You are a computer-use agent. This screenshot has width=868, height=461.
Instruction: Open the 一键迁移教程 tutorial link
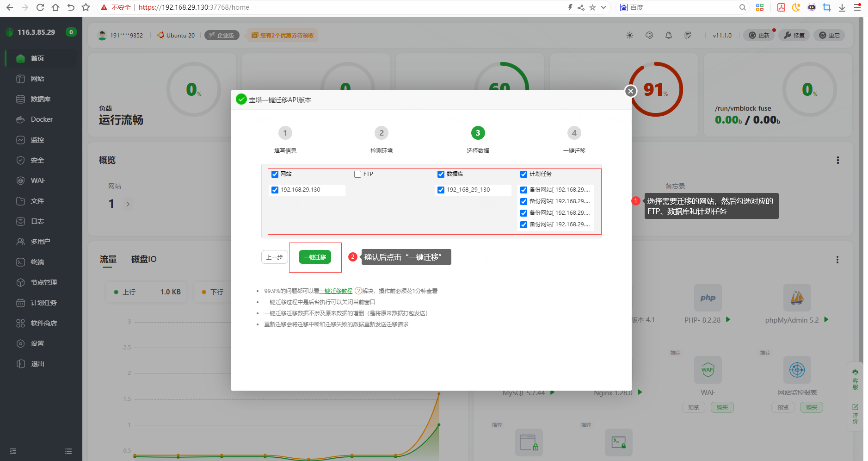point(336,291)
